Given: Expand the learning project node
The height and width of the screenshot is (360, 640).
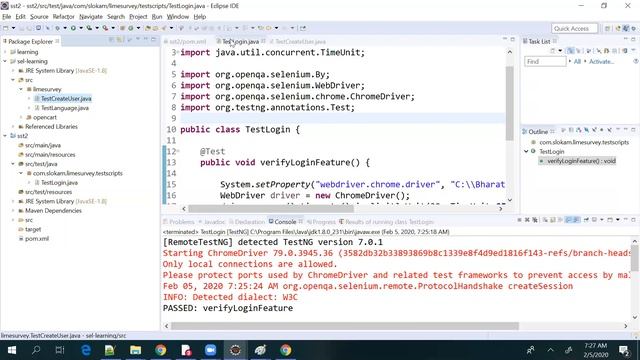Looking at the screenshot, I should pyautogui.click(x=5, y=52).
